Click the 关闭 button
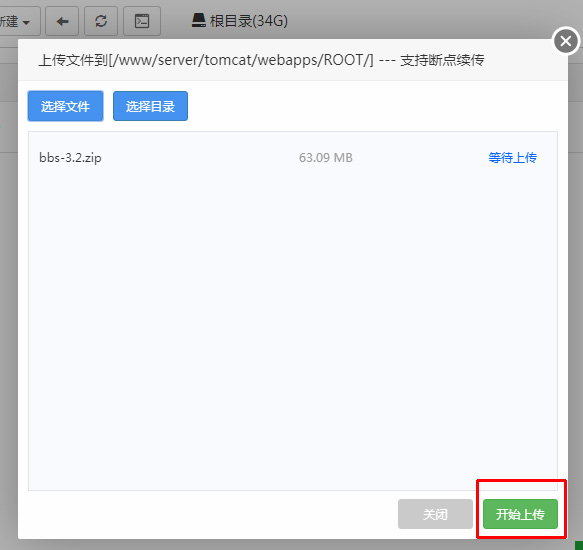The image size is (583, 550). pos(435,514)
